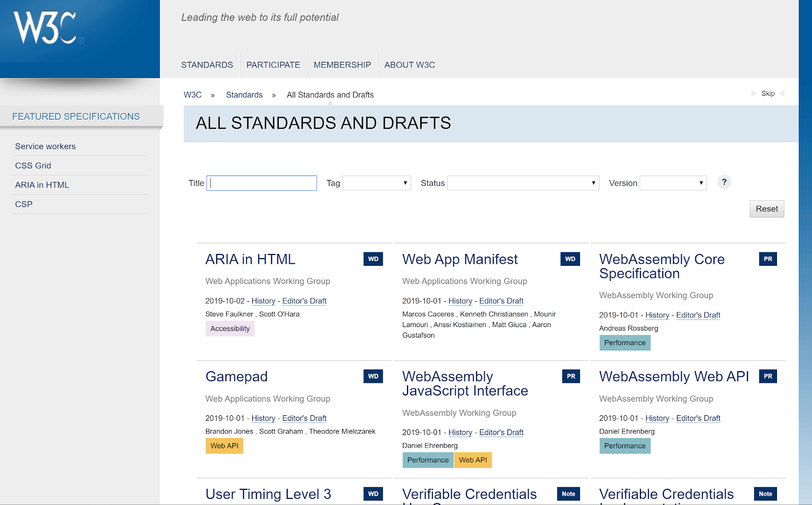Click the WD badge on Gamepad card
The width and height of the screenshot is (812, 505).
point(373,376)
